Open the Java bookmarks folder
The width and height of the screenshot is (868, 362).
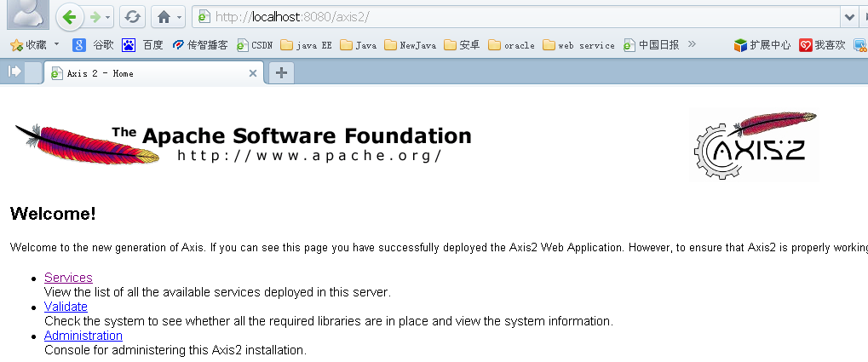click(x=358, y=45)
